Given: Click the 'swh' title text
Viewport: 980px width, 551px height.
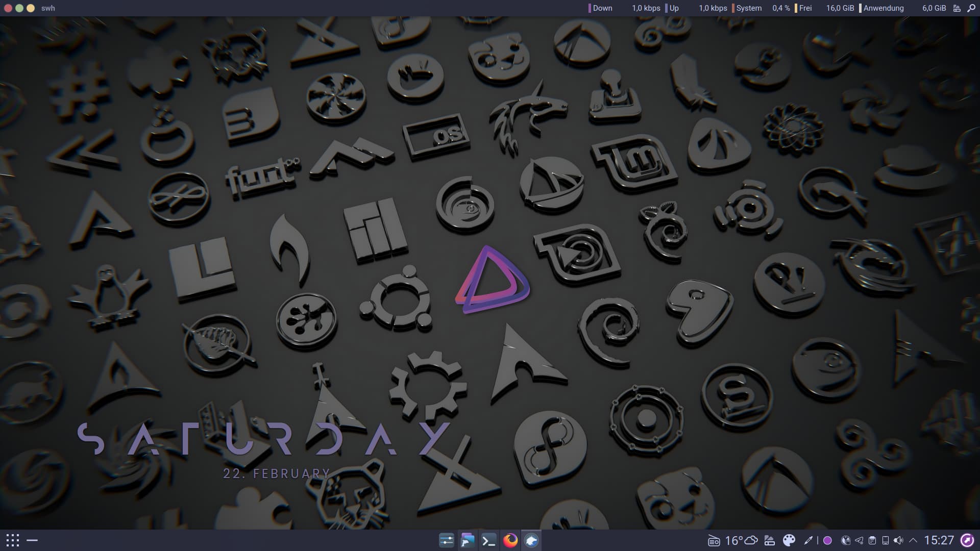Looking at the screenshot, I should pos(48,8).
